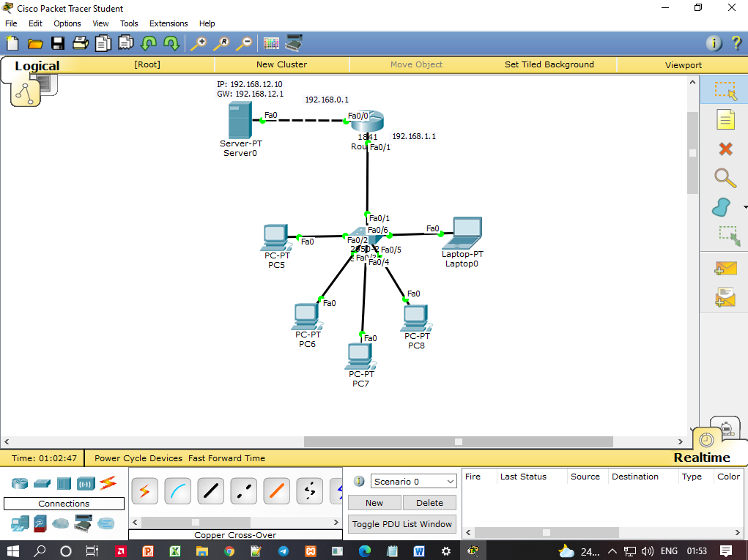The width and height of the screenshot is (748, 560).
Task: Select the Add Complex PDU envelope
Action: tap(725, 297)
